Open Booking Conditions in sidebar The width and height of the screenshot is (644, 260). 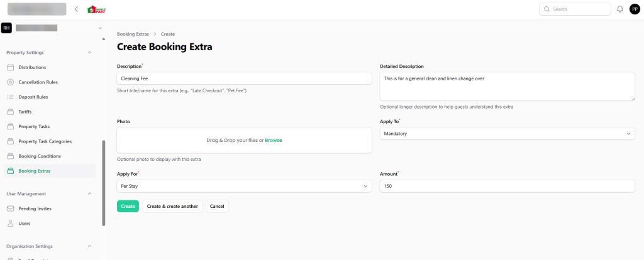pos(40,156)
